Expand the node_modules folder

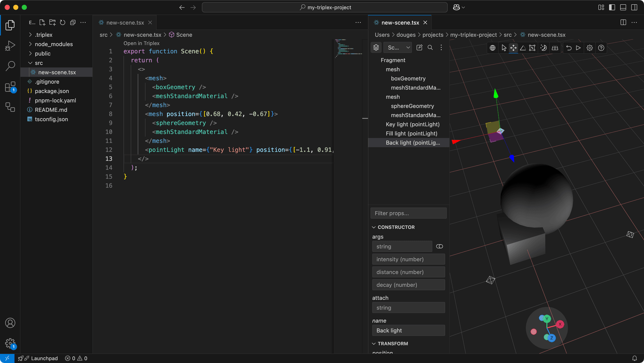54,44
